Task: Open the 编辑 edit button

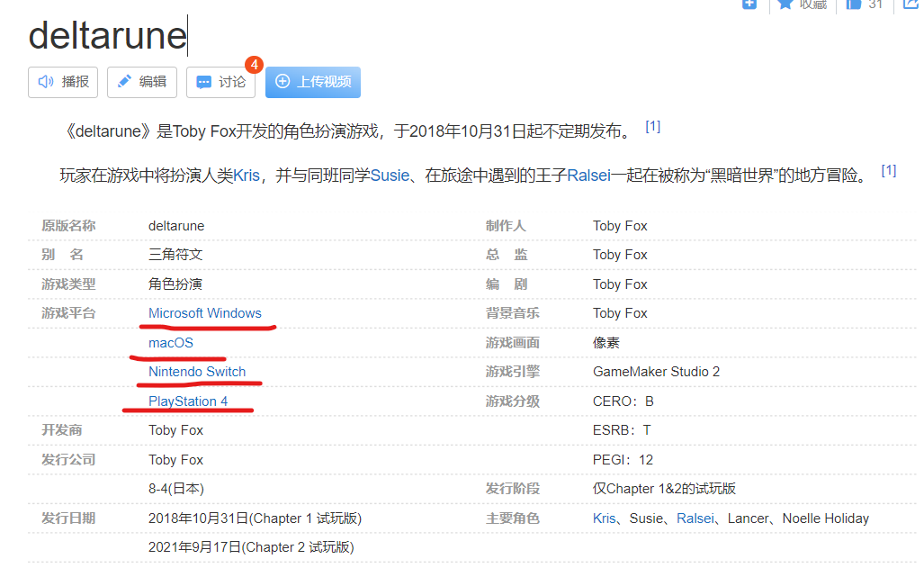Action: (x=142, y=82)
